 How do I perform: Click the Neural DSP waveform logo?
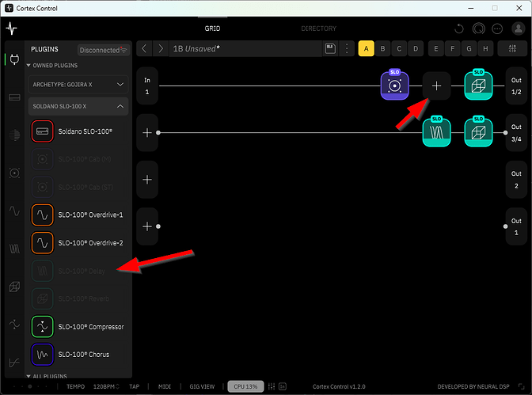(x=12, y=28)
